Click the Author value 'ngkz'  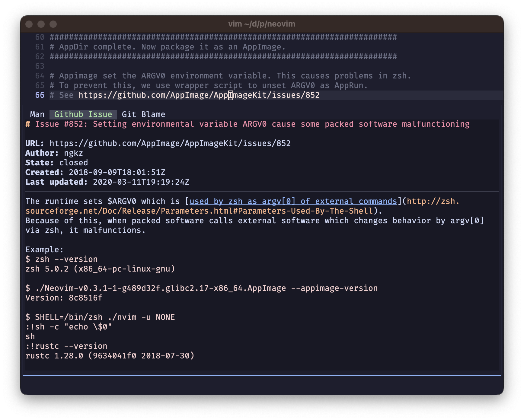tap(73, 153)
